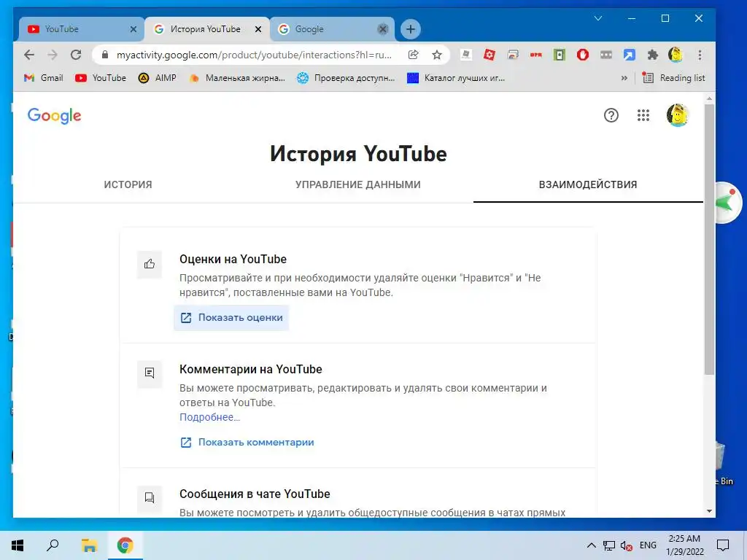Open the ИСТОРИЯ page tab
The height and width of the screenshot is (560, 747).
(x=128, y=184)
